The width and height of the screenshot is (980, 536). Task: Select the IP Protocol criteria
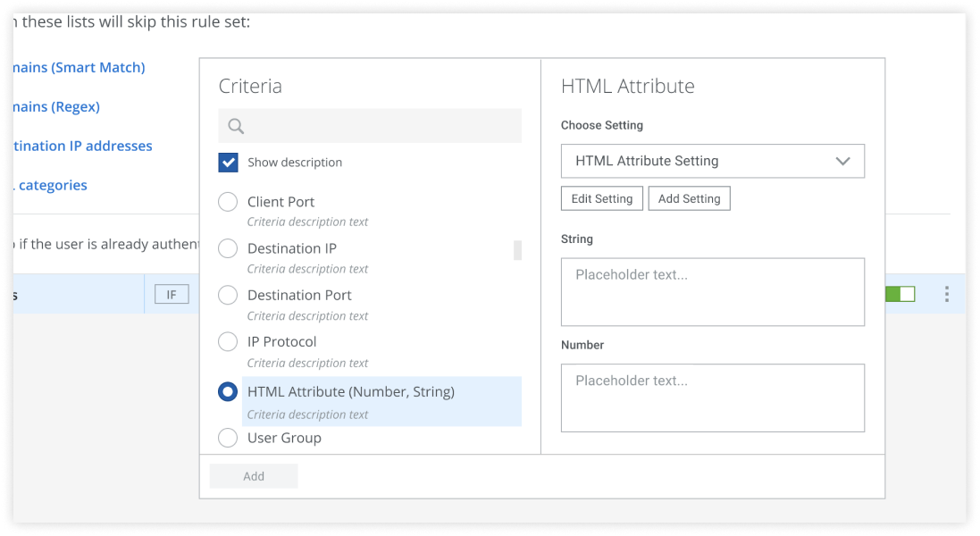click(228, 341)
